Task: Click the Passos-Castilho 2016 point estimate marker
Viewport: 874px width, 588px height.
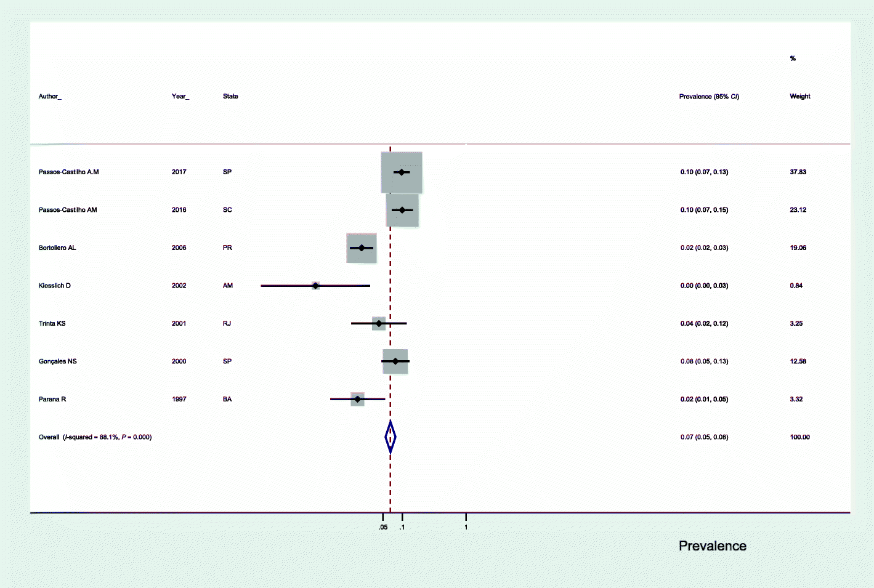Action: pos(402,210)
